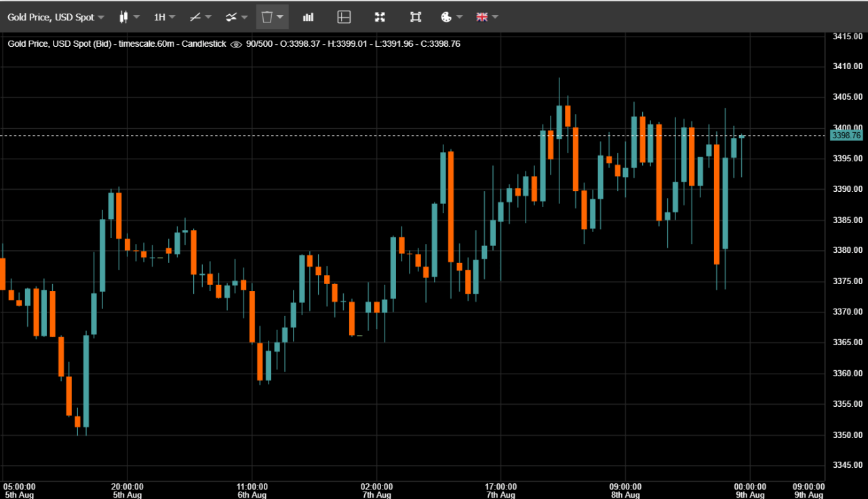The height and width of the screenshot is (499, 868).
Task: Click the chart layout grid icon
Action: (x=344, y=17)
